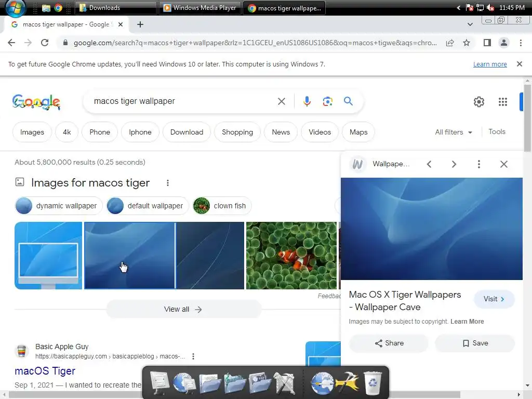
Task: Open Google Lens image search icon
Action: click(327, 101)
